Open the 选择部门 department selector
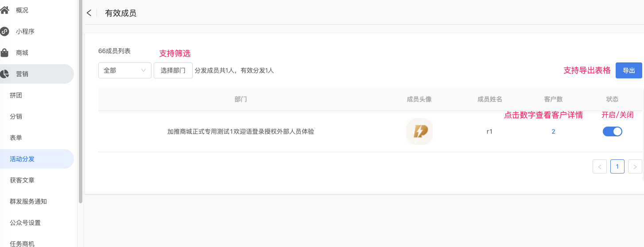The height and width of the screenshot is (247, 644). point(173,70)
